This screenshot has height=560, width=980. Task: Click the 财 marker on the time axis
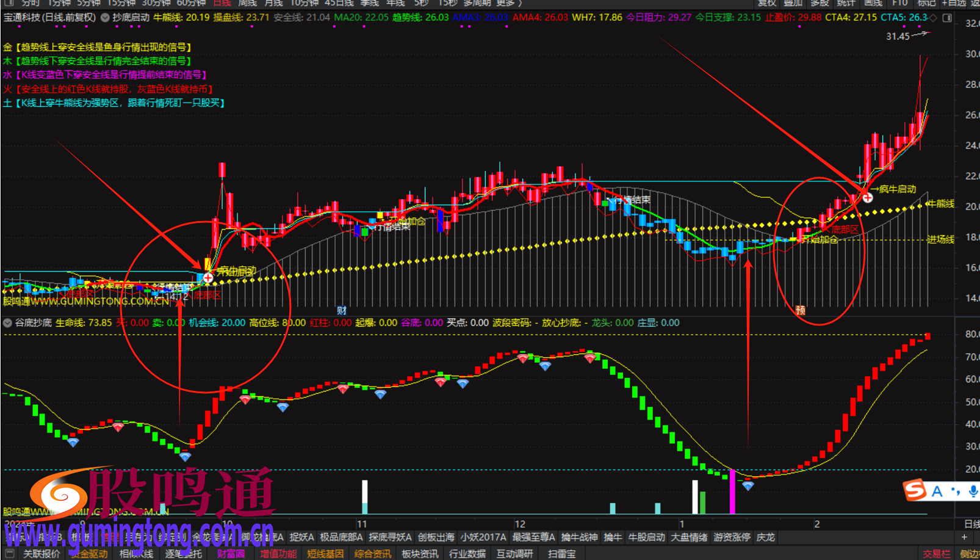342,310
